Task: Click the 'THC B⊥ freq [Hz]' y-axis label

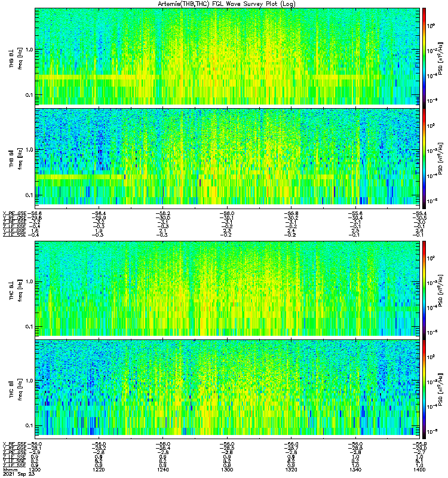Action: [x=16, y=290]
